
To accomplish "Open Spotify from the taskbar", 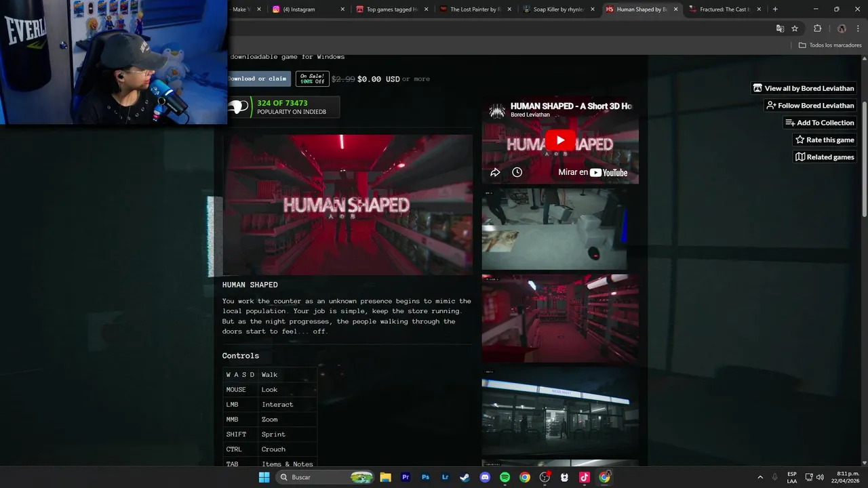I will coord(505,477).
